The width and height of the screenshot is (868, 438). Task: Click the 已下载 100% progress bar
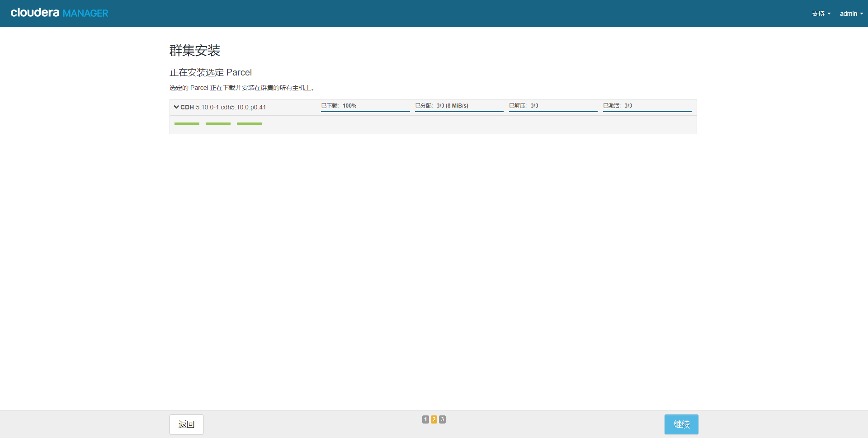coord(365,111)
